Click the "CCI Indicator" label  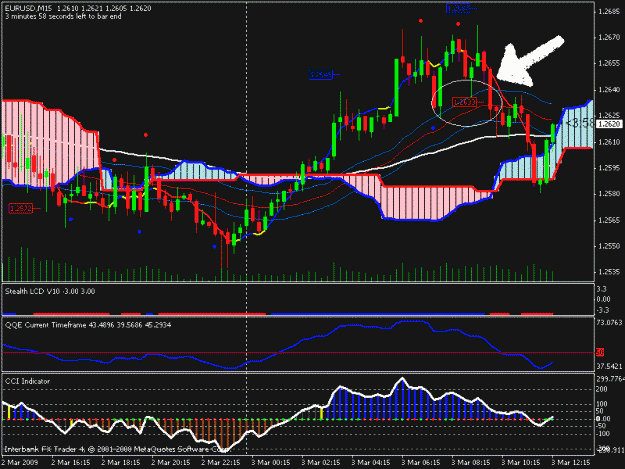[28, 381]
